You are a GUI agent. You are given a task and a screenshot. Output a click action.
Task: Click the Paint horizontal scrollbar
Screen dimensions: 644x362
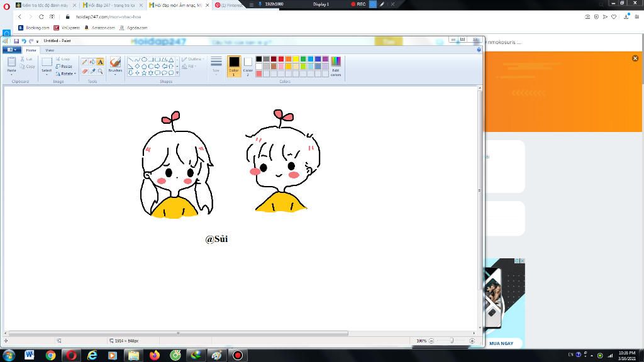click(178, 333)
